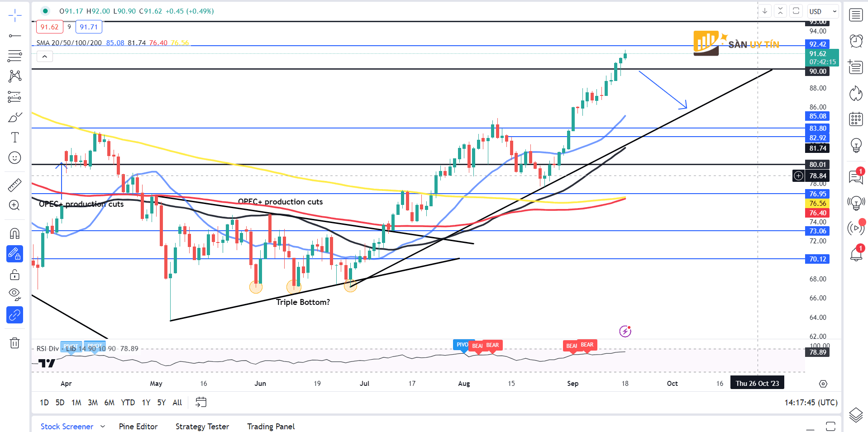Click the blue buy price 91.71

coord(89,27)
